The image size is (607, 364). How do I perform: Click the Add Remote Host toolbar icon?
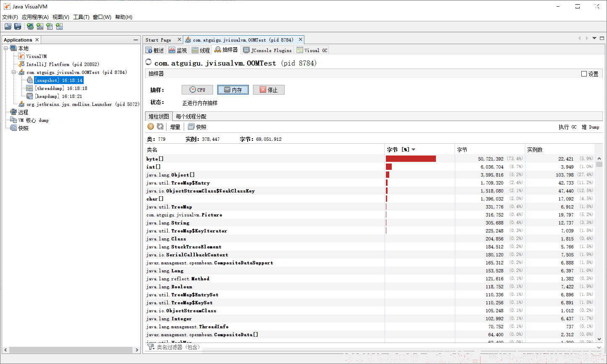coord(30,26)
